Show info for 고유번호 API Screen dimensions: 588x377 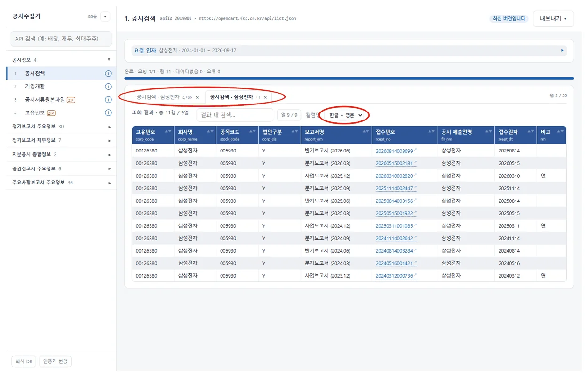click(108, 113)
